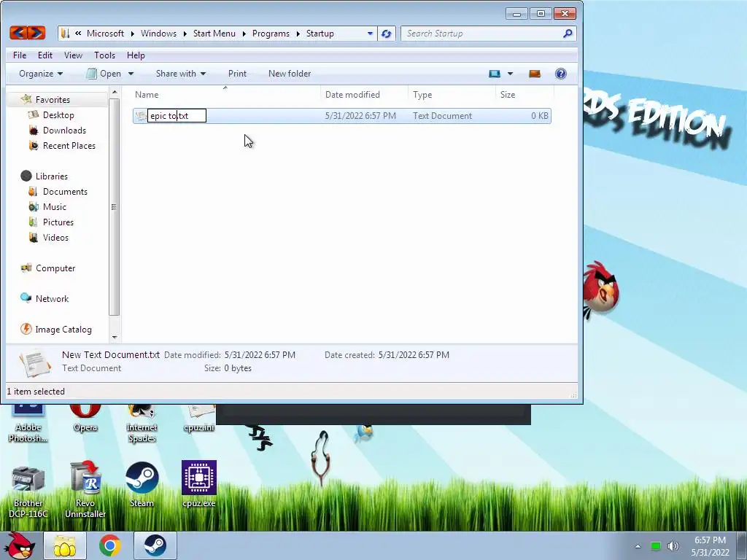Click the Back navigation arrow
This screenshot has width=747, height=560.
[x=18, y=33]
